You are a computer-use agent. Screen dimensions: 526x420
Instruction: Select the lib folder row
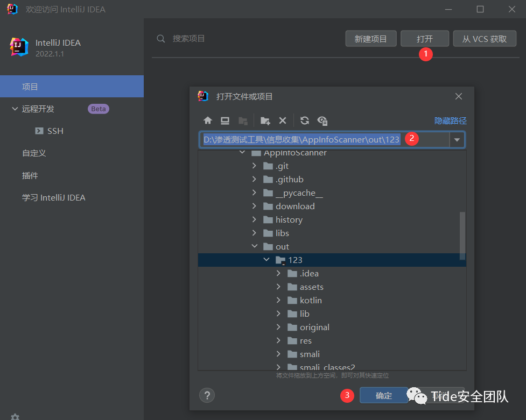[x=332, y=314]
